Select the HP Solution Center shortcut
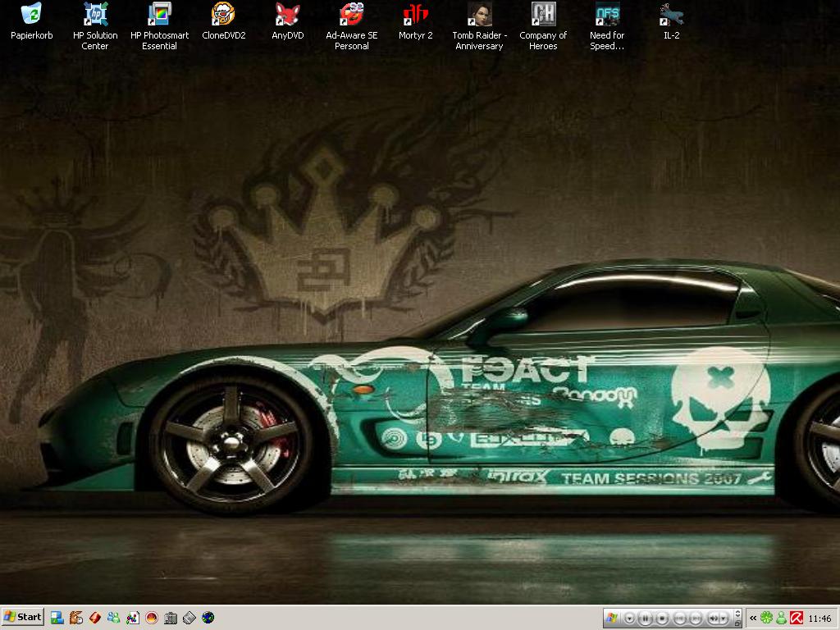 [x=95, y=26]
